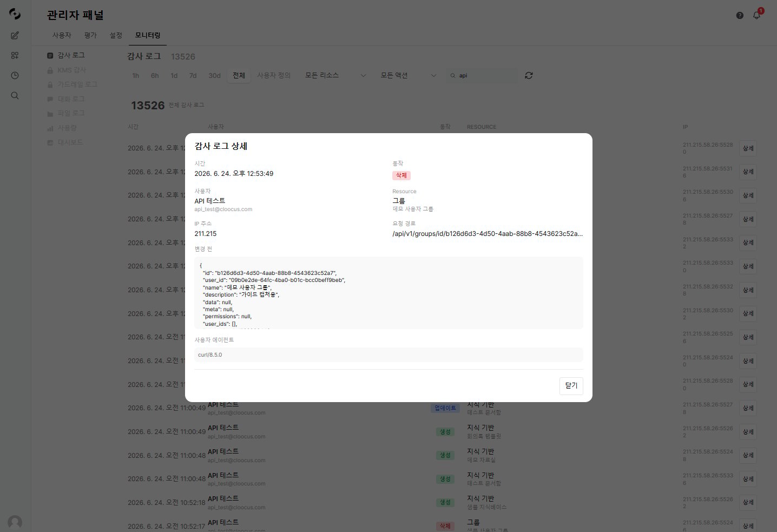Image resolution: width=777 pixels, height=532 pixels.
Task: Click 샘플 지식베이스 resource text
Action: click(x=487, y=507)
